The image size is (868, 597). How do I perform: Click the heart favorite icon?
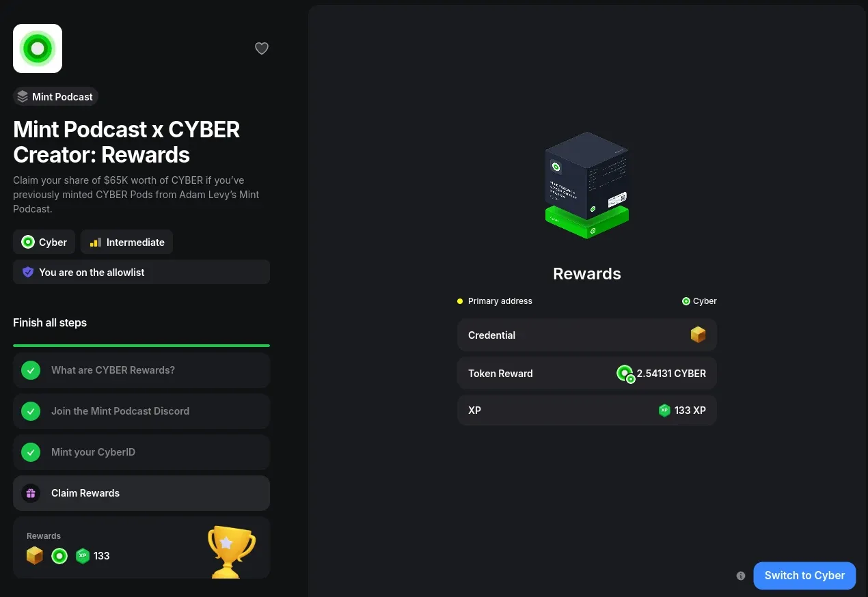pos(262,48)
